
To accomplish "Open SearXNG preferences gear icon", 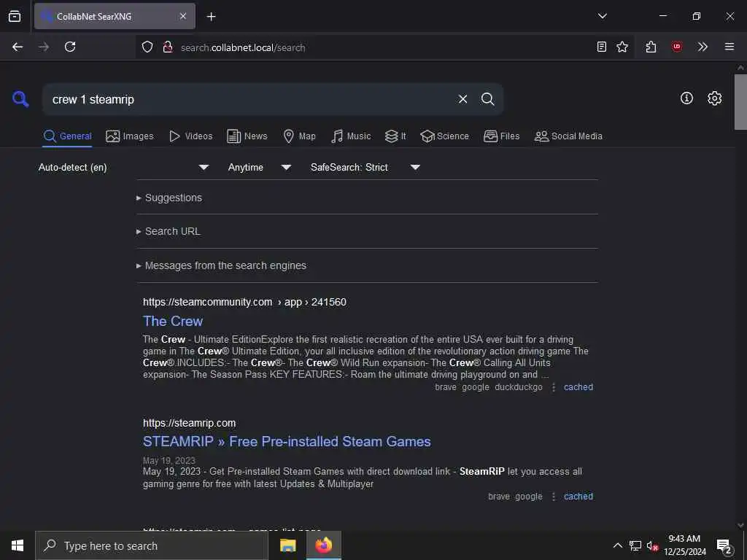I will [714, 98].
